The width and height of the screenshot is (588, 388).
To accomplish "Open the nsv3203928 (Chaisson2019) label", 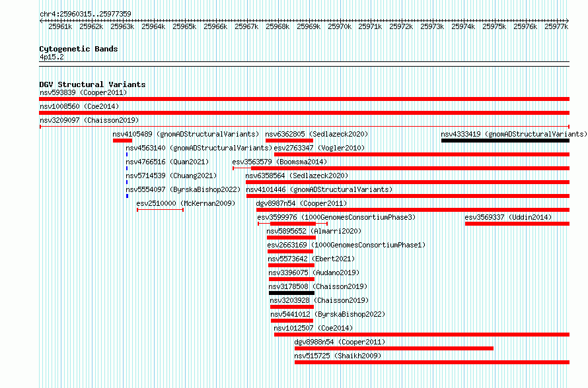I will (x=319, y=300).
